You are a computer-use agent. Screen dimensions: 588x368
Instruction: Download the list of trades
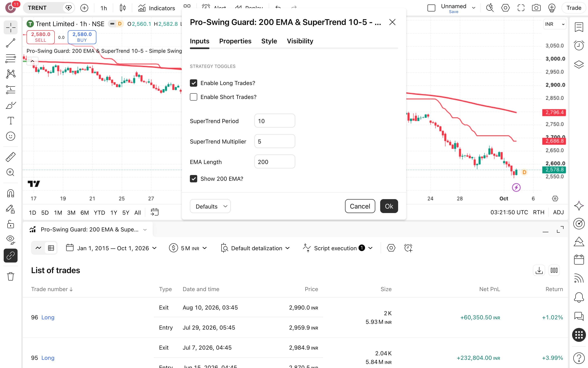(x=539, y=270)
